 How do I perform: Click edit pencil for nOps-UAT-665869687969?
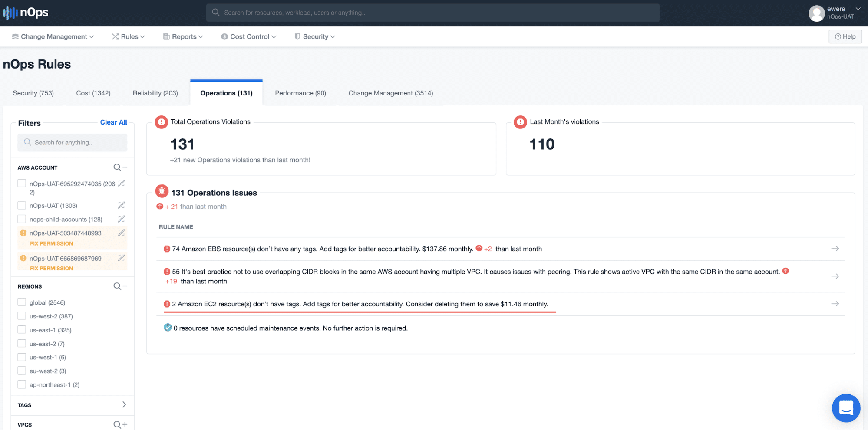[x=122, y=258]
